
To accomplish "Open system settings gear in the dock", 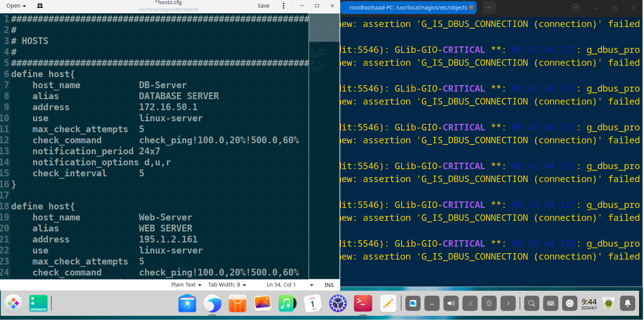I will click(x=338, y=304).
